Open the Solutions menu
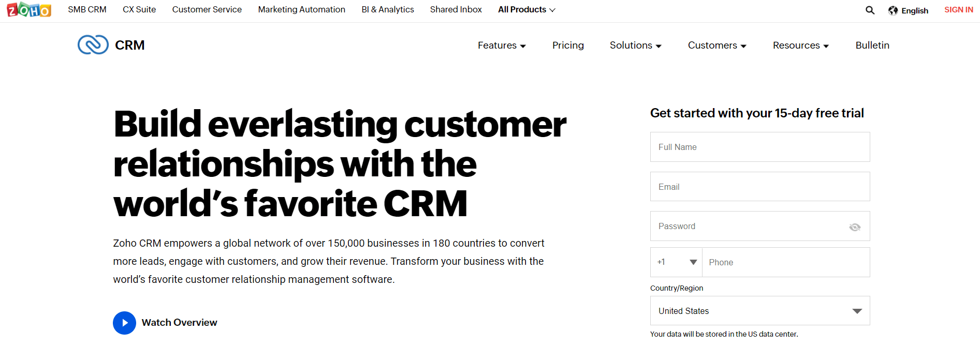 (635, 46)
